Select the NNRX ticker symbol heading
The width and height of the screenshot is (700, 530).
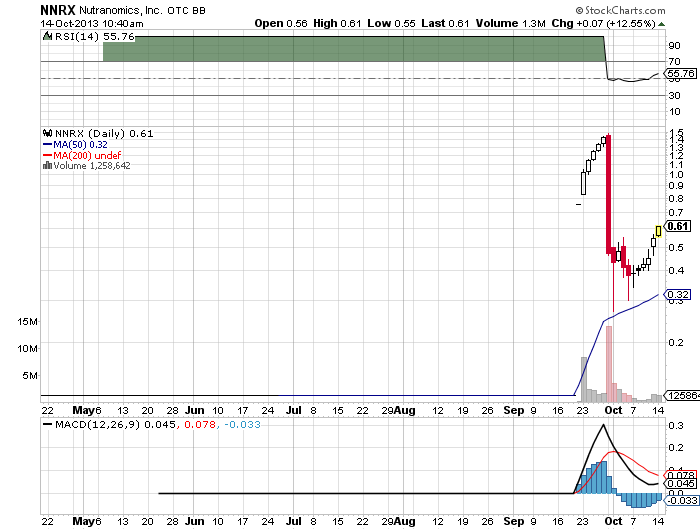pos(58,10)
